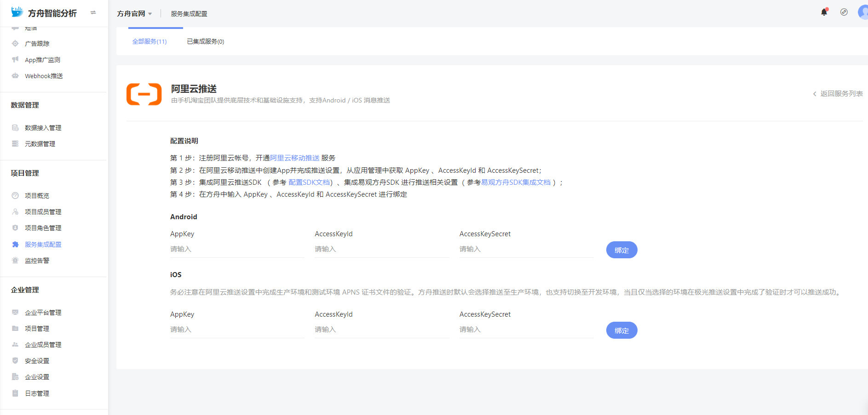This screenshot has width=868, height=415.
Task: Select 服务集成配置 in sidebar
Action: click(x=43, y=244)
